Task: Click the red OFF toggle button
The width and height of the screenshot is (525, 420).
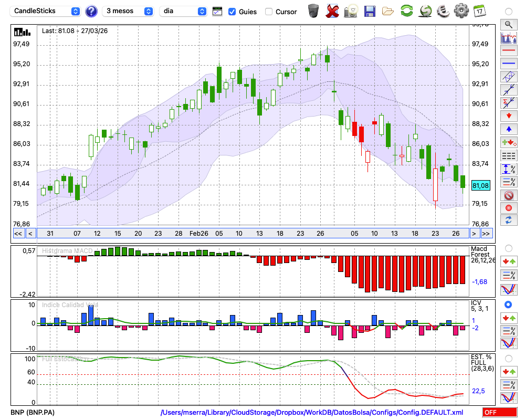Action: [x=499, y=413]
